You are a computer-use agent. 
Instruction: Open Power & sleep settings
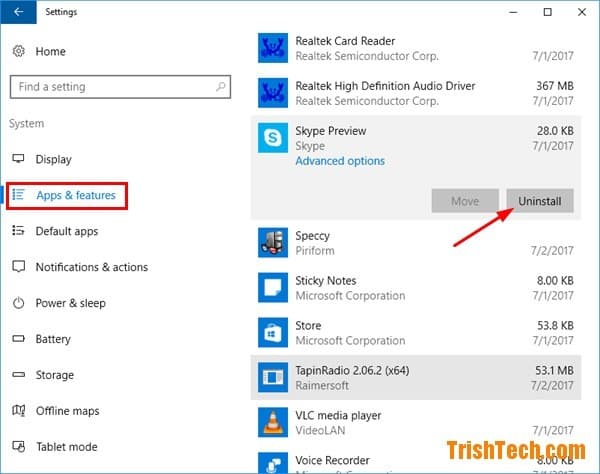(70, 303)
